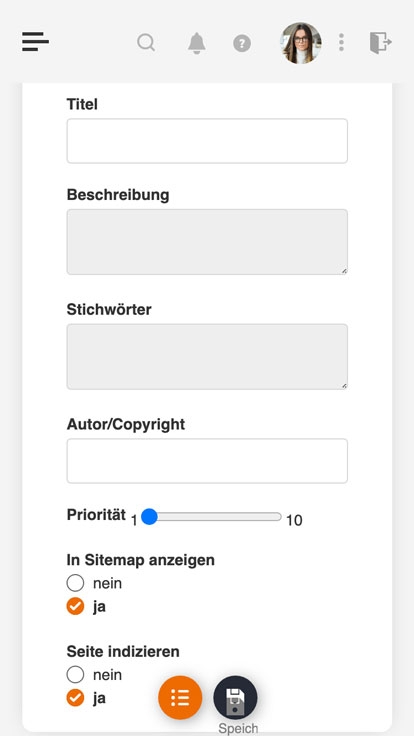Click the search magnifier icon
Screen dimensions: 414x736
click(x=146, y=42)
